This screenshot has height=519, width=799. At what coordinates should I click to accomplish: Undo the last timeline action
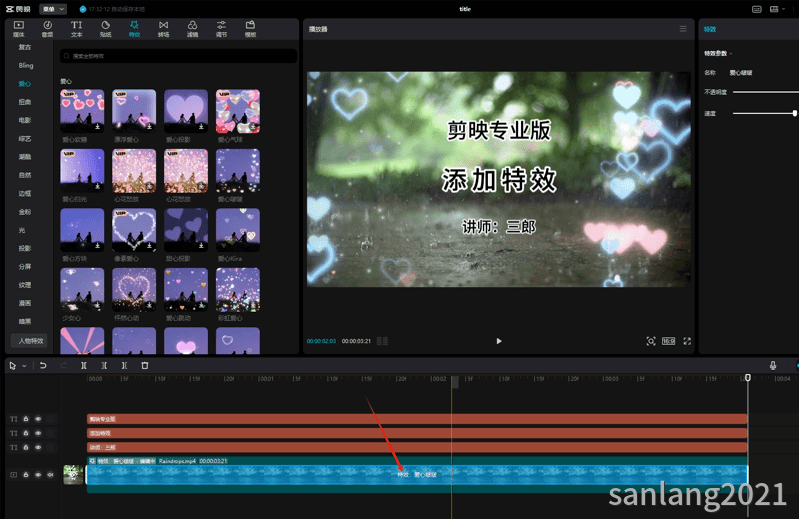point(43,366)
